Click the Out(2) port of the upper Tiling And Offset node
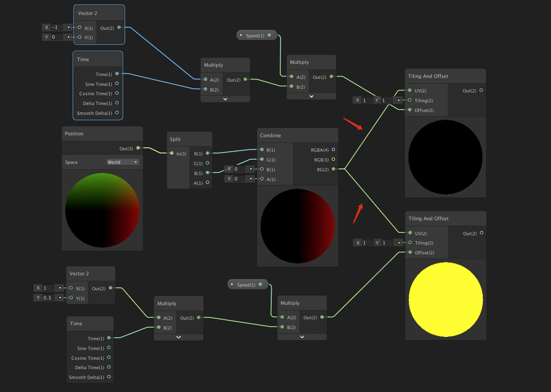Screen dimensions: 551x392 point(481,91)
